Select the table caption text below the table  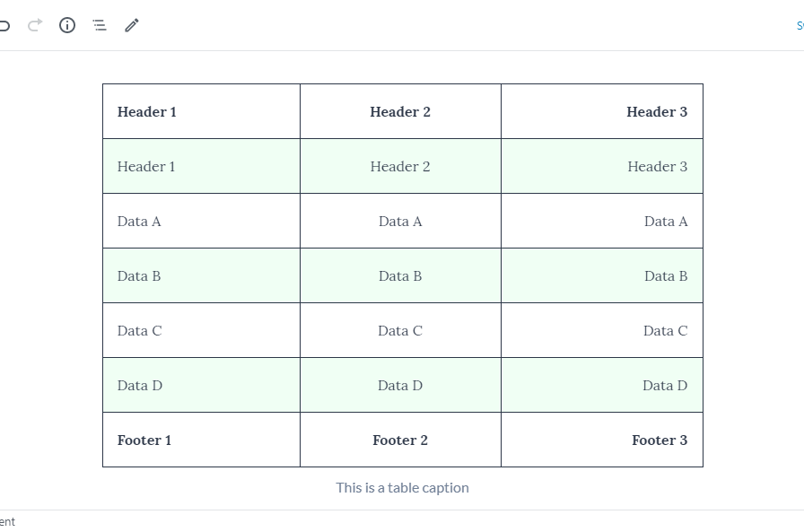401,487
